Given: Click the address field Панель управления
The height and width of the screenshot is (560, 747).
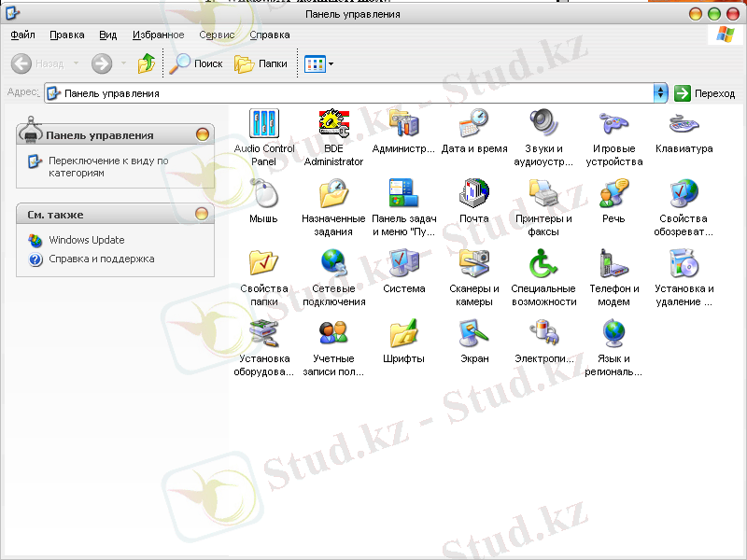Looking at the screenshot, I should [349, 93].
